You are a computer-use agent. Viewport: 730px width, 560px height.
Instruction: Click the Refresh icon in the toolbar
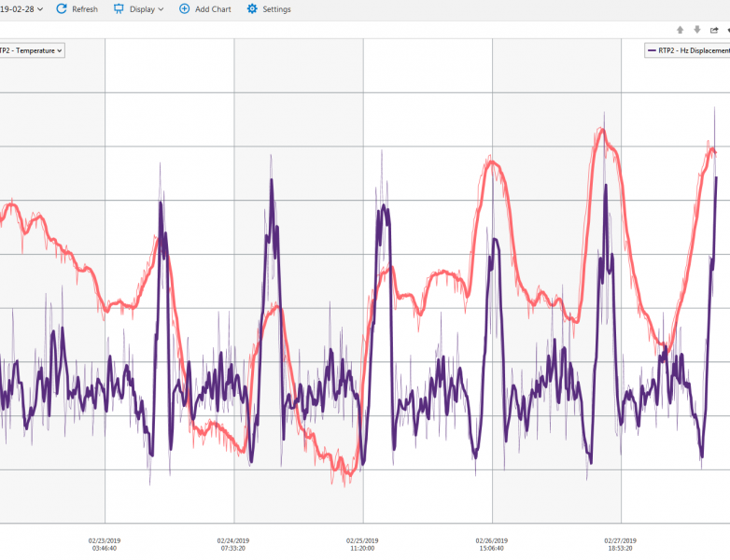click(x=62, y=9)
